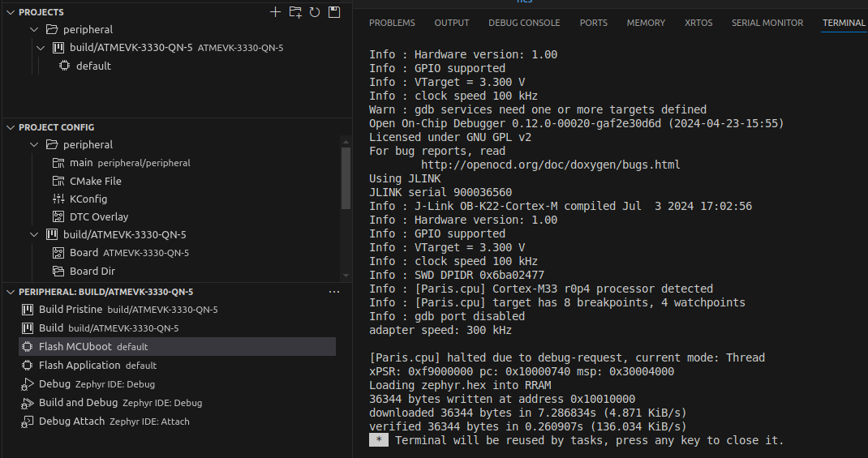
Task: Open the SERIAL MONITOR tab
Action: pos(767,23)
